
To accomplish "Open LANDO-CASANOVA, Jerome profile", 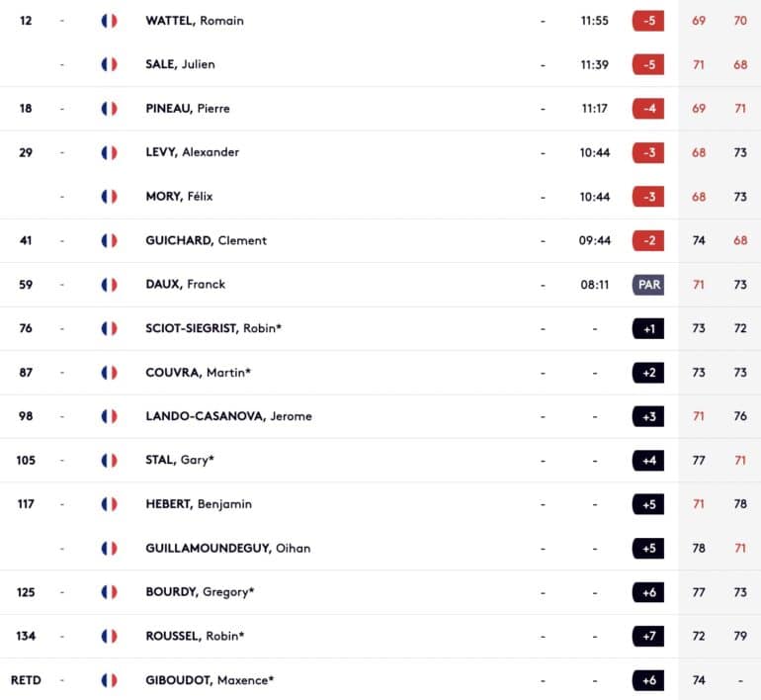I will click(228, 416).
